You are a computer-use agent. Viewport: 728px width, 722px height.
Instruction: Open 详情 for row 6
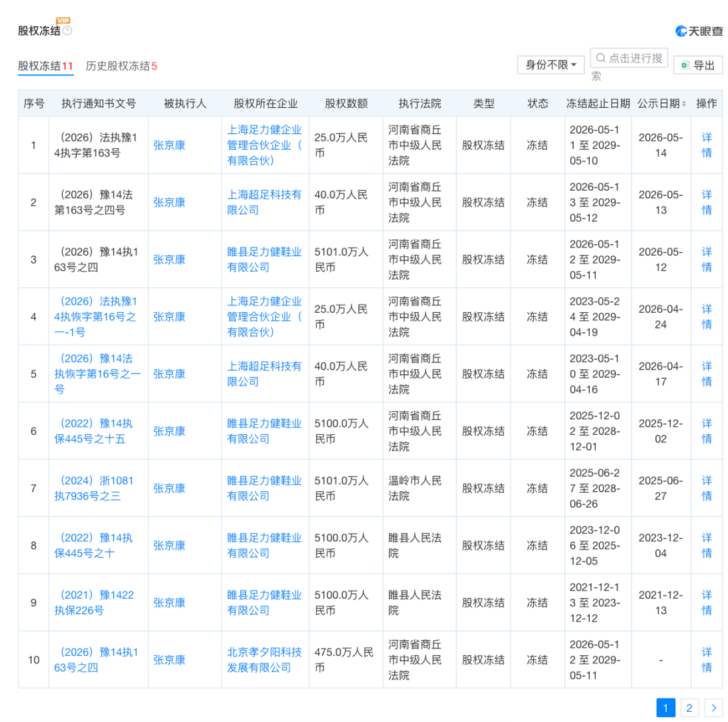click(706, 430)
